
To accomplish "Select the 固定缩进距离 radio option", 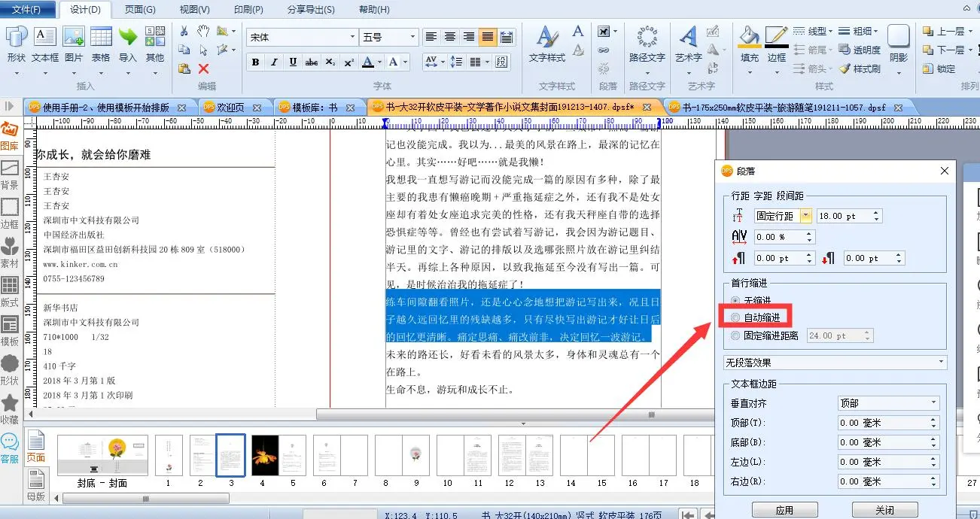I will (x=735, y=336).
